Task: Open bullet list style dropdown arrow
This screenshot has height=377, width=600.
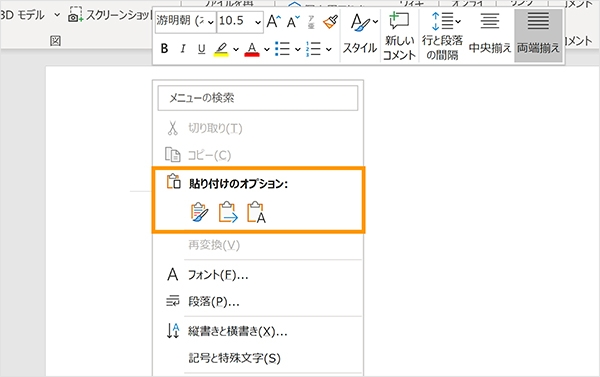Action: 298,49
